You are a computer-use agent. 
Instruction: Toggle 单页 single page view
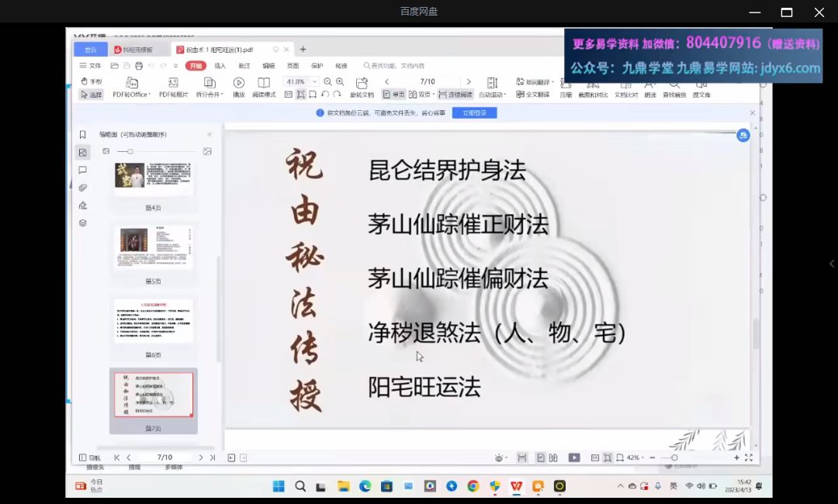pyautogui.click(x=393, y=95)
